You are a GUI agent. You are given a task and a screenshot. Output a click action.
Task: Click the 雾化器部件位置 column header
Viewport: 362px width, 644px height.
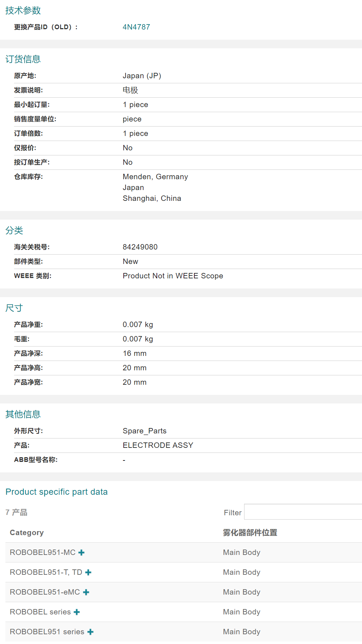point(250,533)
